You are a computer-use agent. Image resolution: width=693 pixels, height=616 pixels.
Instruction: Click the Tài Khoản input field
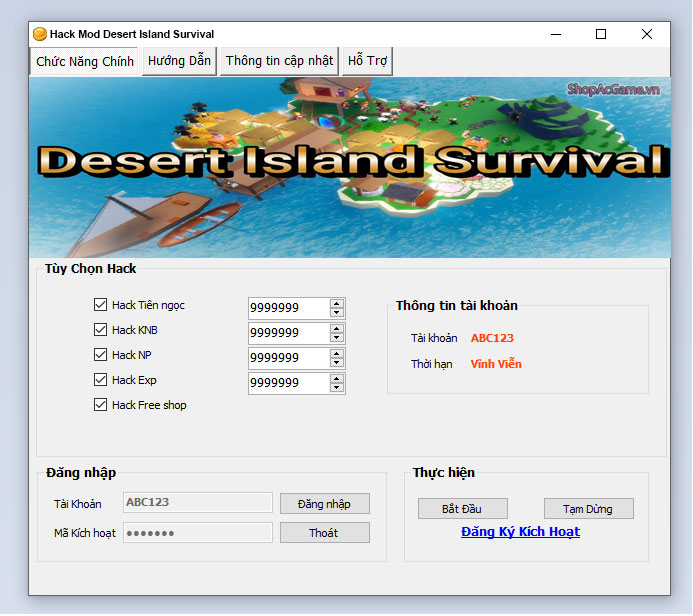pyautogui.click(x=198, y=502)
